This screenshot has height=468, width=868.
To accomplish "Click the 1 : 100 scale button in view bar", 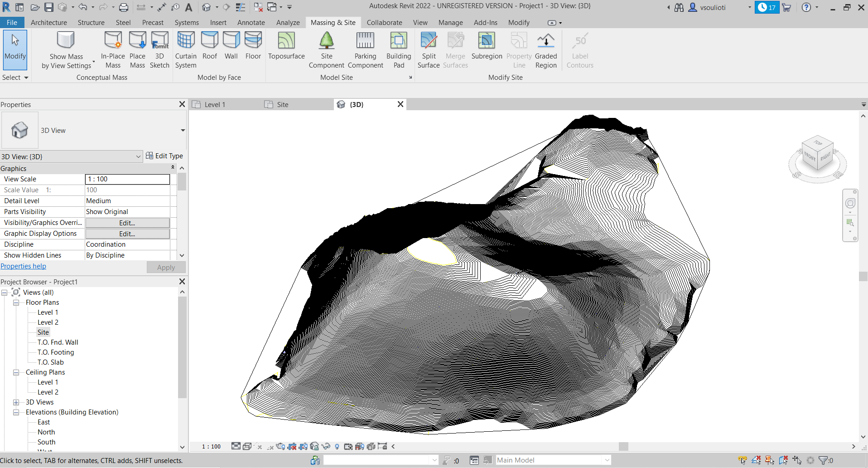I will pyautogui.click(x=211, y=447).
